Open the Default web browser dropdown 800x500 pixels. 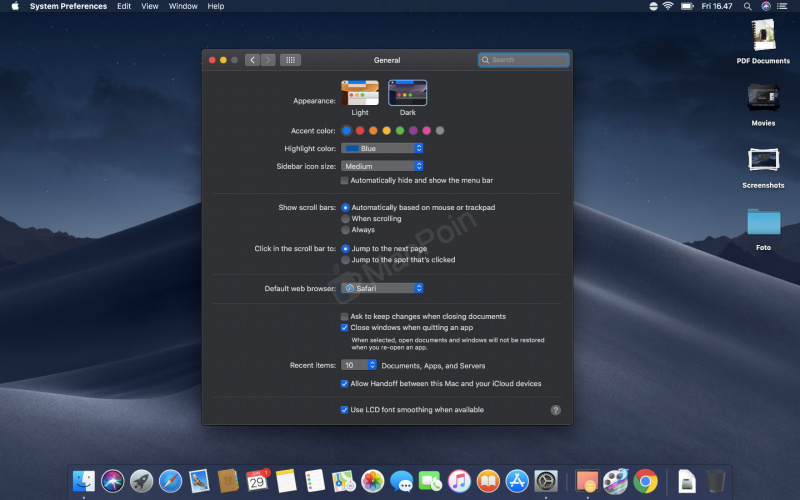tap(382, 288)
